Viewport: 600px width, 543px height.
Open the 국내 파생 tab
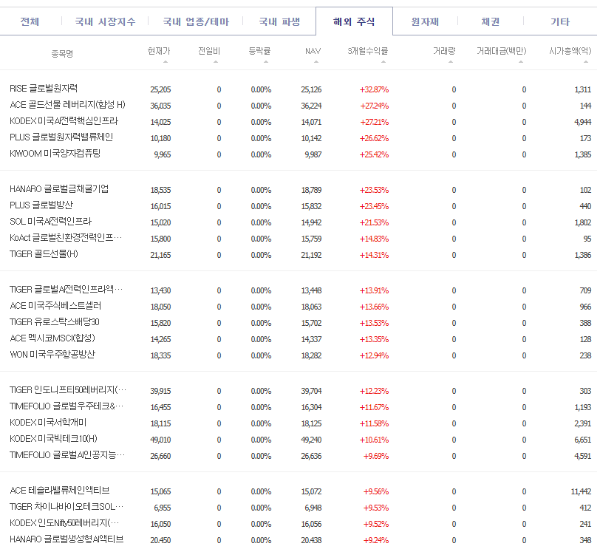(279, 22)
